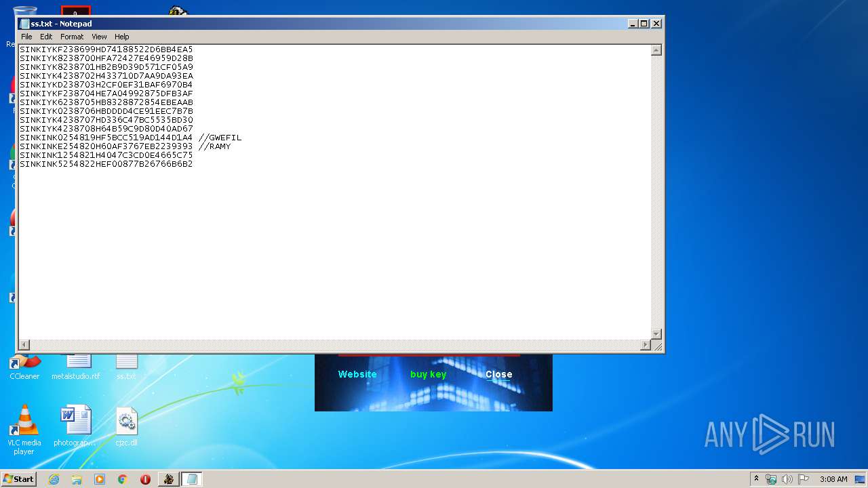This screenshot has height=488, width=868.
Task: Open the Format menu in Notepad
Action: [72, 37]
